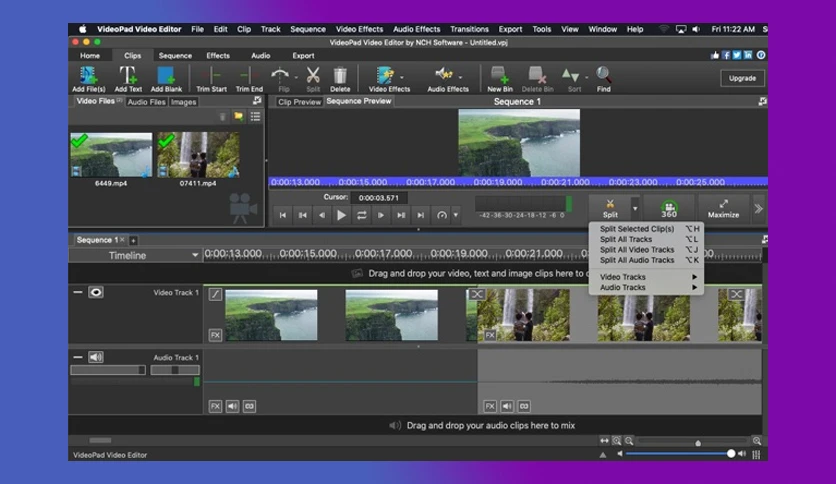
Task: Click the Upgrade button
Action: (742, 78)
